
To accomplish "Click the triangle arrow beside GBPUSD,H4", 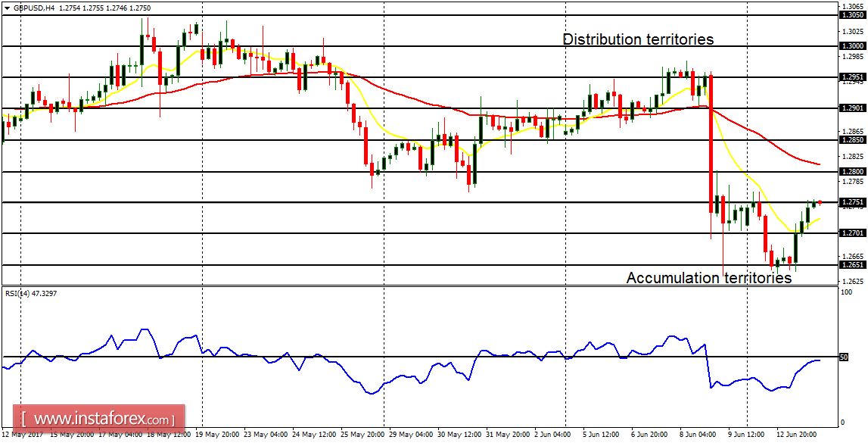I will (8, 8).
